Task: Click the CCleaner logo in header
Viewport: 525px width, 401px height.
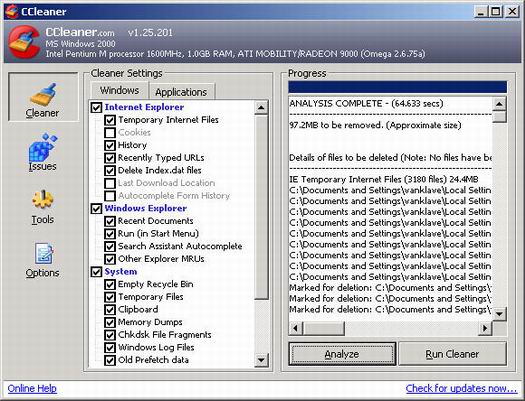Action: tap(24, 42)
